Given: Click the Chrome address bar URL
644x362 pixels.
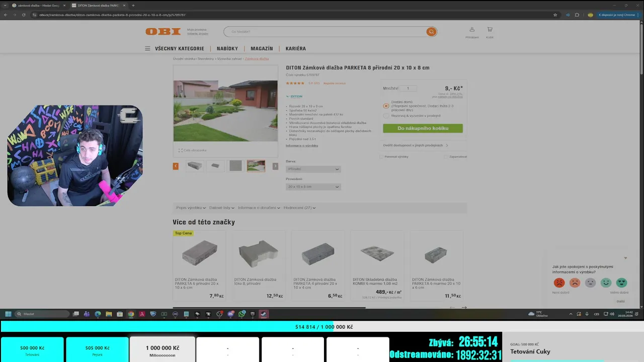Looking at the screenshot, I should tap(112, 15).
